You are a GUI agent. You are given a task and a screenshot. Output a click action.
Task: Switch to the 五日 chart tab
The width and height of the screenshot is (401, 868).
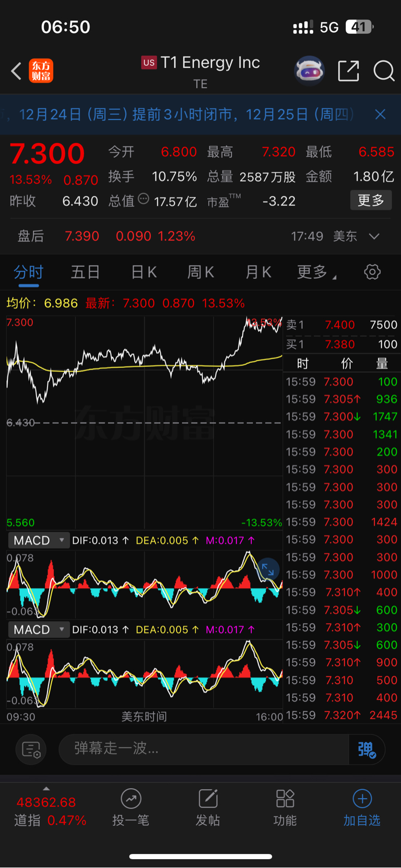coord(85,272)
